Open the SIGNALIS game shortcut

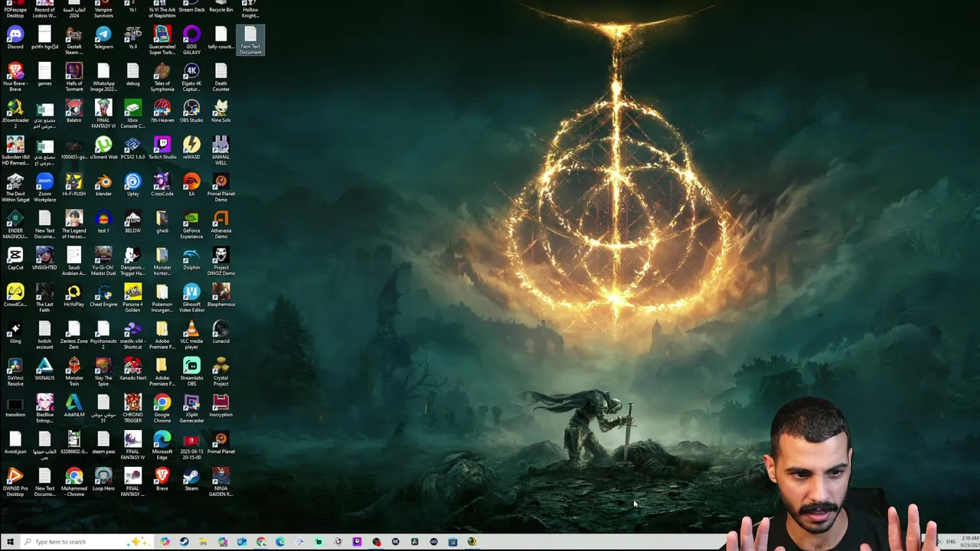pos(44,368)
